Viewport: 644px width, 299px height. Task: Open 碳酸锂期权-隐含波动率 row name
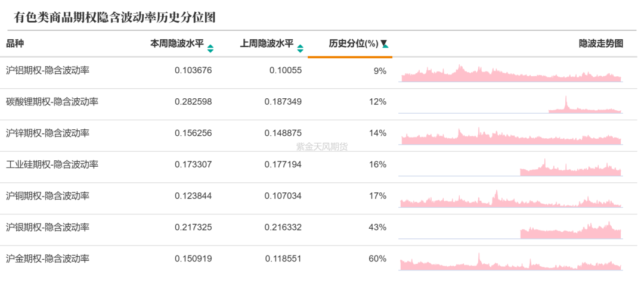click(52, 102)
